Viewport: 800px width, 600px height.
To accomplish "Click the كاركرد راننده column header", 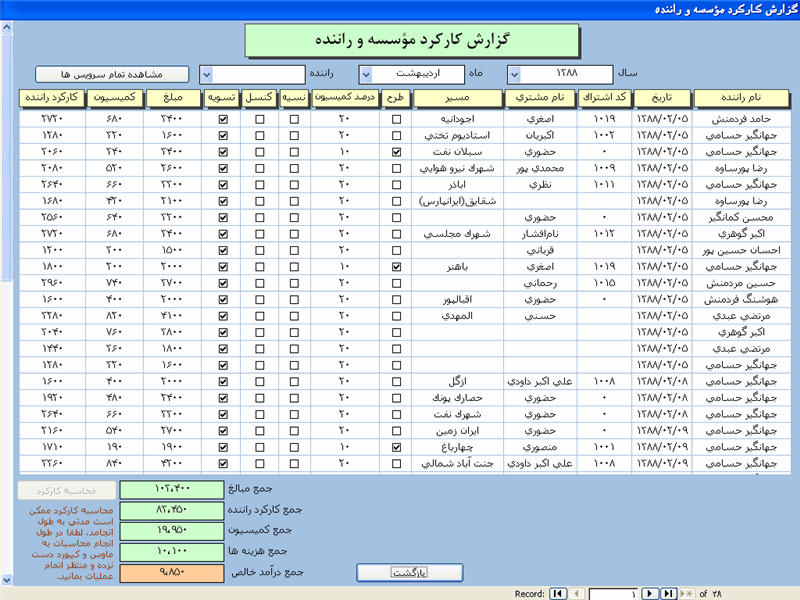I will (52, 98).
